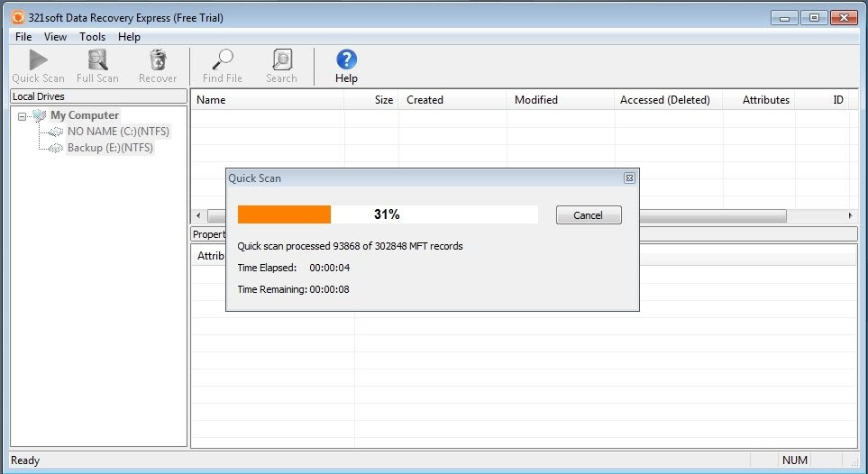Image resolution: width=868 pixels, height=474 pixels.
Task: Select Backup (E:)(NTFS) drive
Action: 110,148
